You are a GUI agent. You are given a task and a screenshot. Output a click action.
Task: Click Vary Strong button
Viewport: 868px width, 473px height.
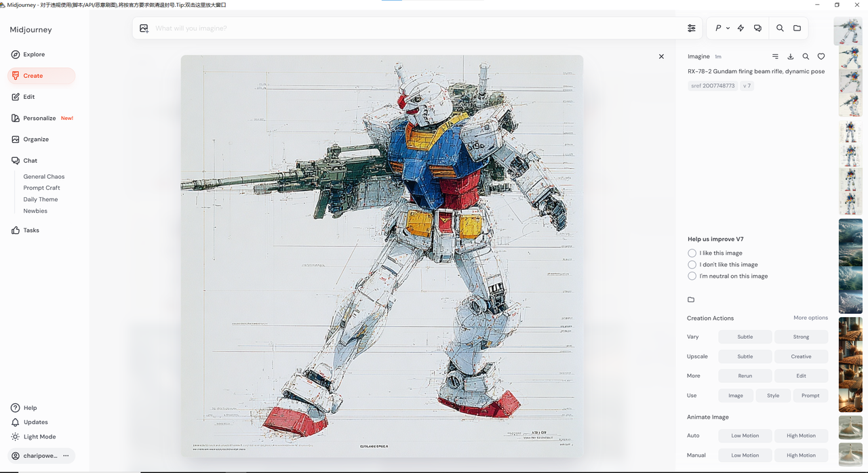point(801,337)
